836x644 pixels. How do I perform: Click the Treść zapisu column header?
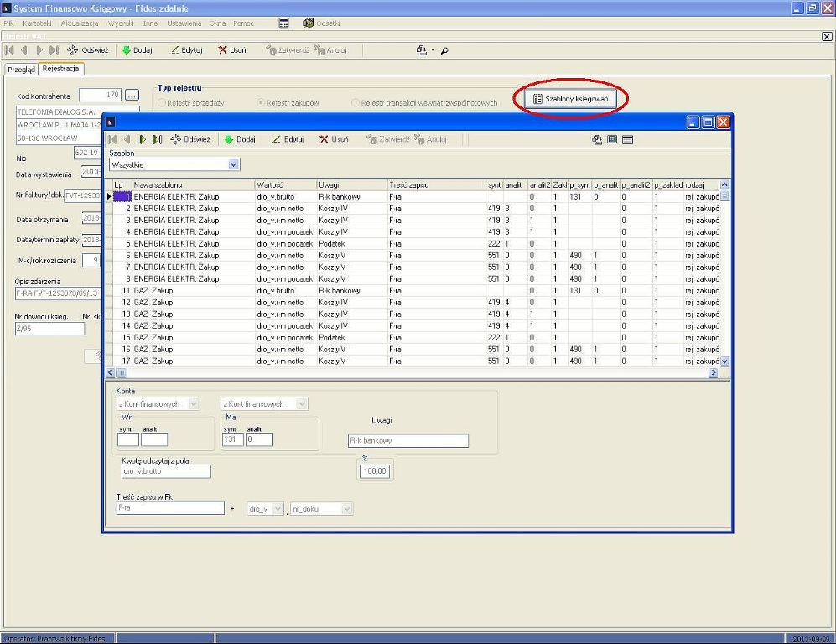(436, 185)
